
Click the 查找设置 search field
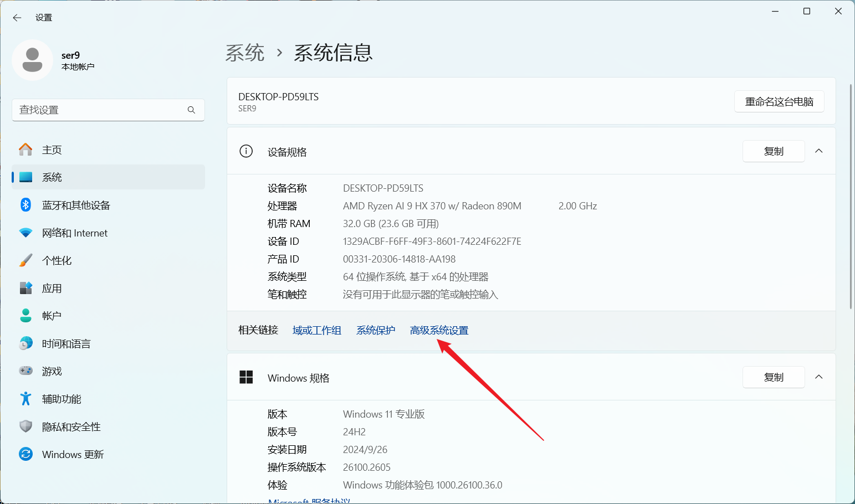tap(108, 110)
